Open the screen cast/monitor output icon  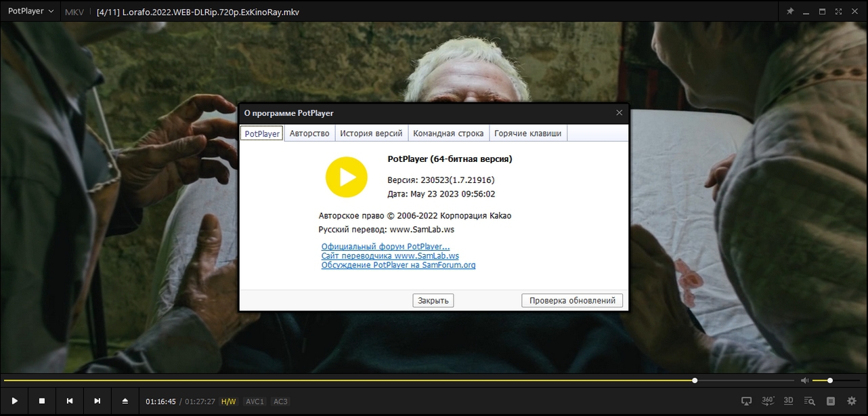point(747,401)
